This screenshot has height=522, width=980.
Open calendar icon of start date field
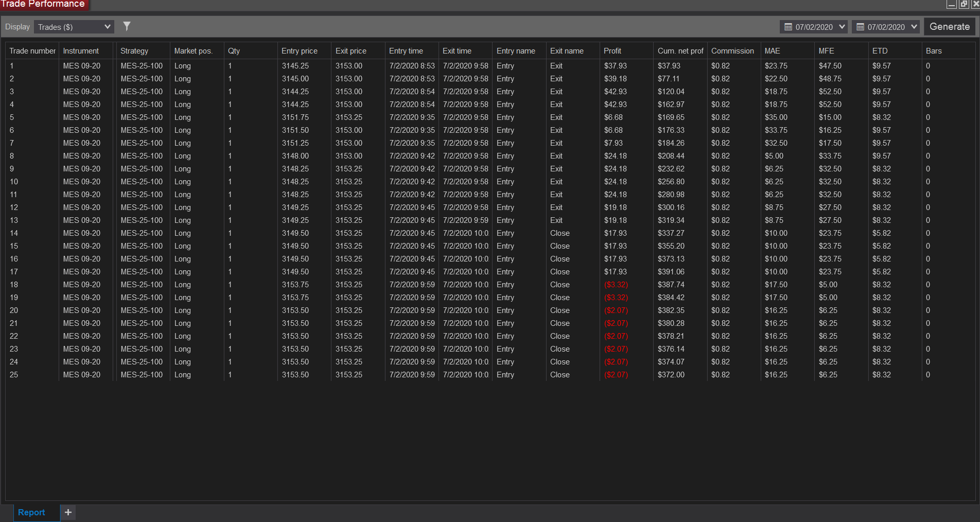(788, 27)
